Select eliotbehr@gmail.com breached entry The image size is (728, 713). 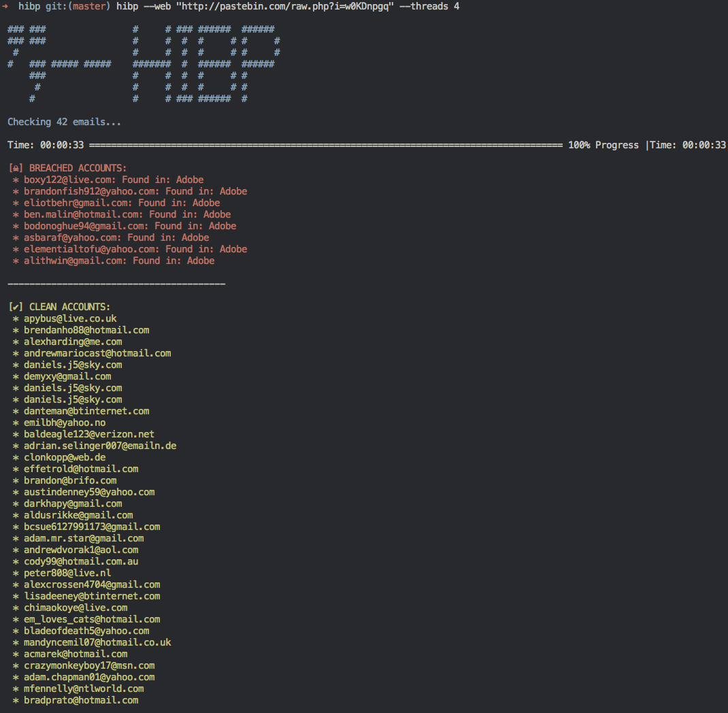click(x=122, y=203)
